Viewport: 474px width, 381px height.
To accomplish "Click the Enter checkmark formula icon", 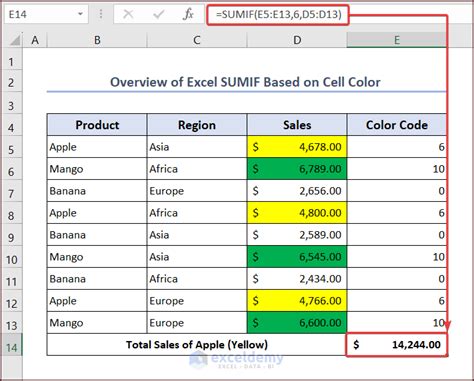I will pos(158,14).
